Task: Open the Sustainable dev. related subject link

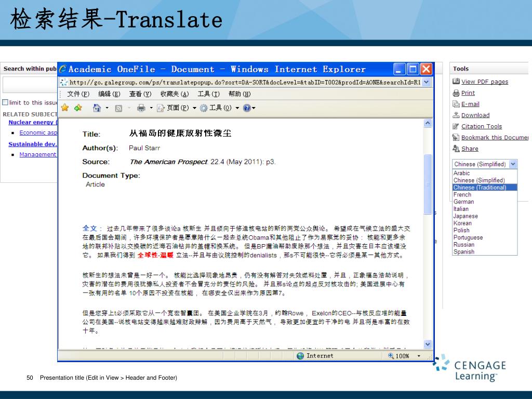Action: [x=33, y=144]
